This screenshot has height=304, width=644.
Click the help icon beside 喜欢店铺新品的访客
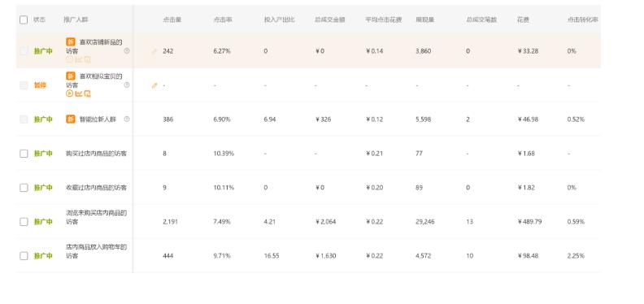[x=127, y=51]
